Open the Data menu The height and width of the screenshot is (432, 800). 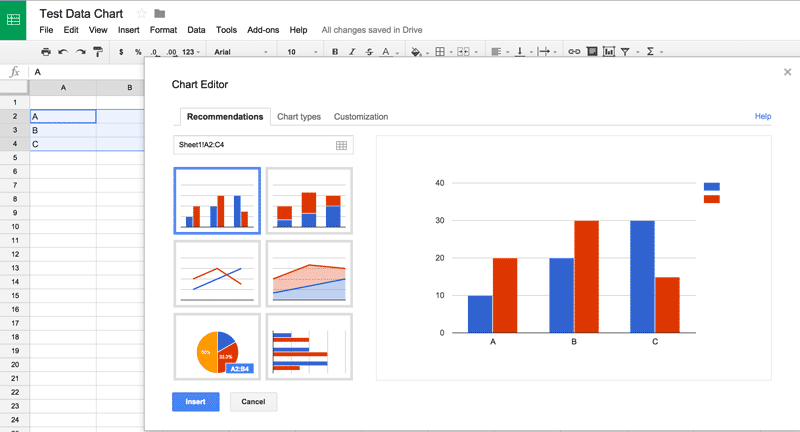pos(196,30)
